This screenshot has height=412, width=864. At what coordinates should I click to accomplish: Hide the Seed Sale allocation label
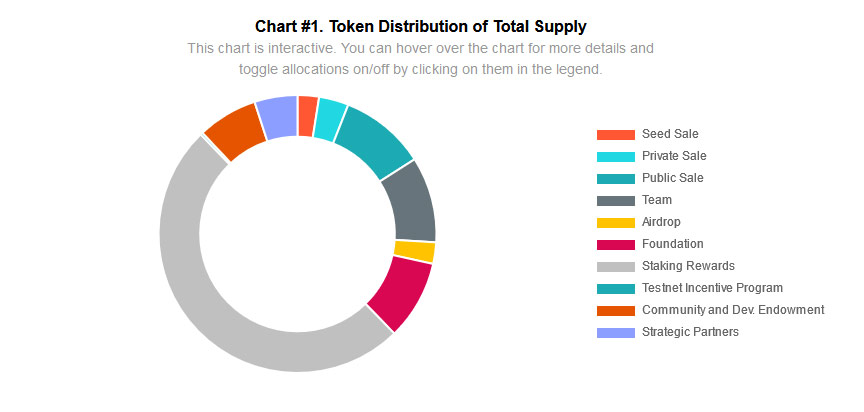670,134
